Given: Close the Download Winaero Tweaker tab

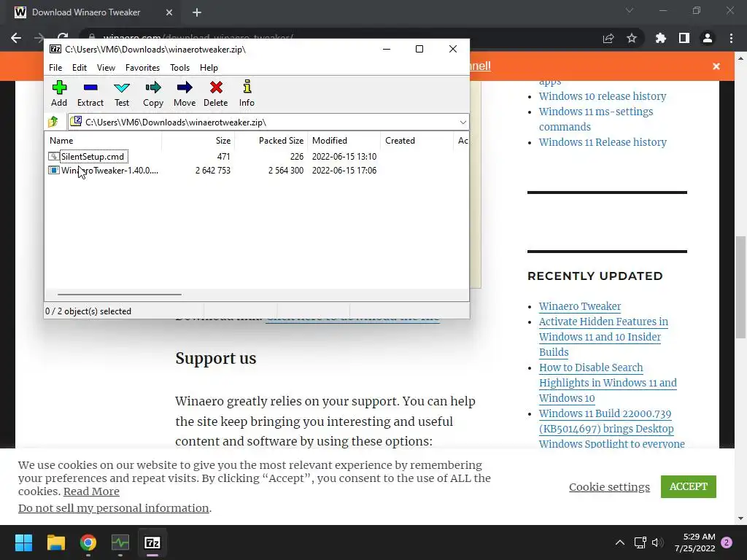Looking at the screenshot, I should (x=169, y=12).
